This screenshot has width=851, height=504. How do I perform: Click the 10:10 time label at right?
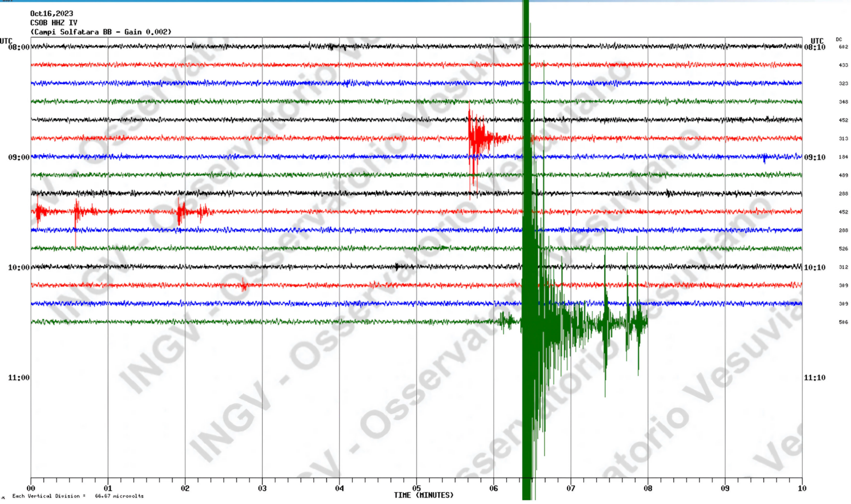point(815,267)
